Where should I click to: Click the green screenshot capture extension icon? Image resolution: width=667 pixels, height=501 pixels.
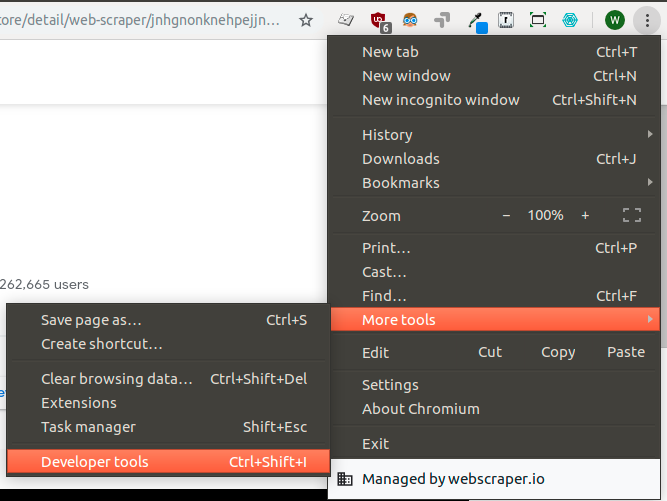click(538, 20)
